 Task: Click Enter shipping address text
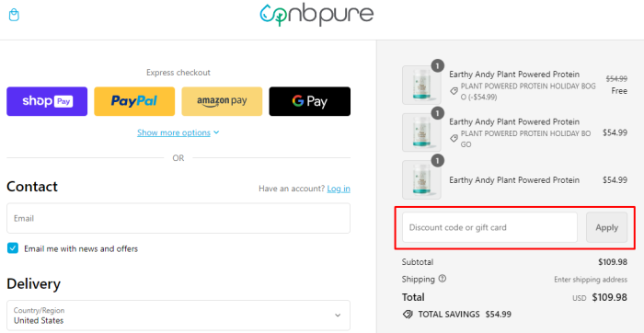pyautogui.click(x=591, y=280)
